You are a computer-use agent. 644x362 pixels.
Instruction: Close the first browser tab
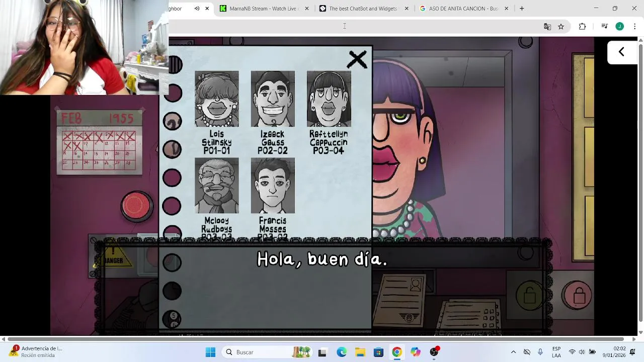coord(207,9)
